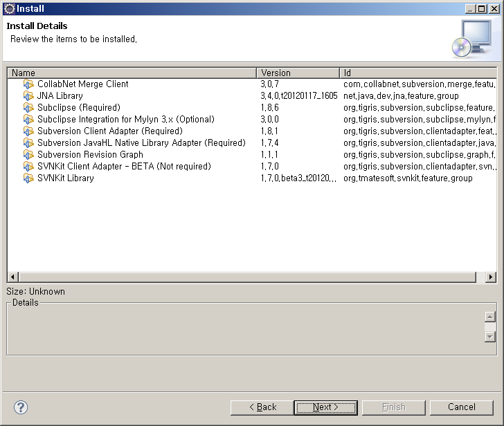Click the Subclipse (Required) feature icon
504x426 pixels.
[28, 108]
